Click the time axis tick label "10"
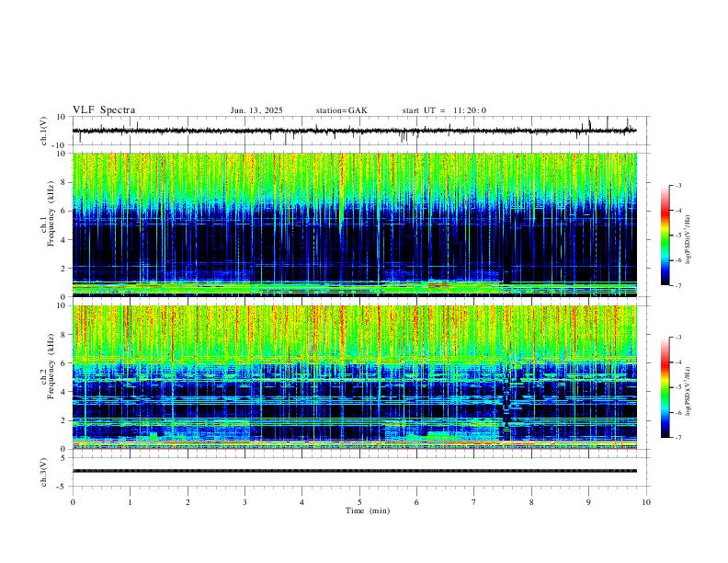Image resolution: width=728 pixels, height=563 pixels. coord(646,502)
